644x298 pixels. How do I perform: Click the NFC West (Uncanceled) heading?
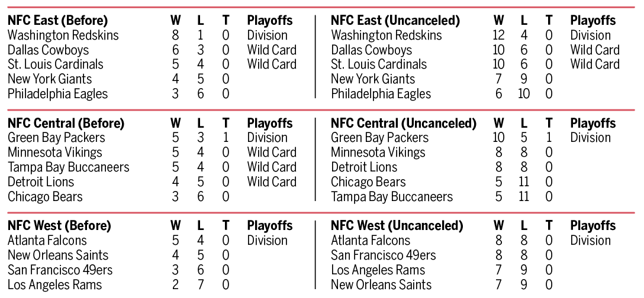click(397, 226)
